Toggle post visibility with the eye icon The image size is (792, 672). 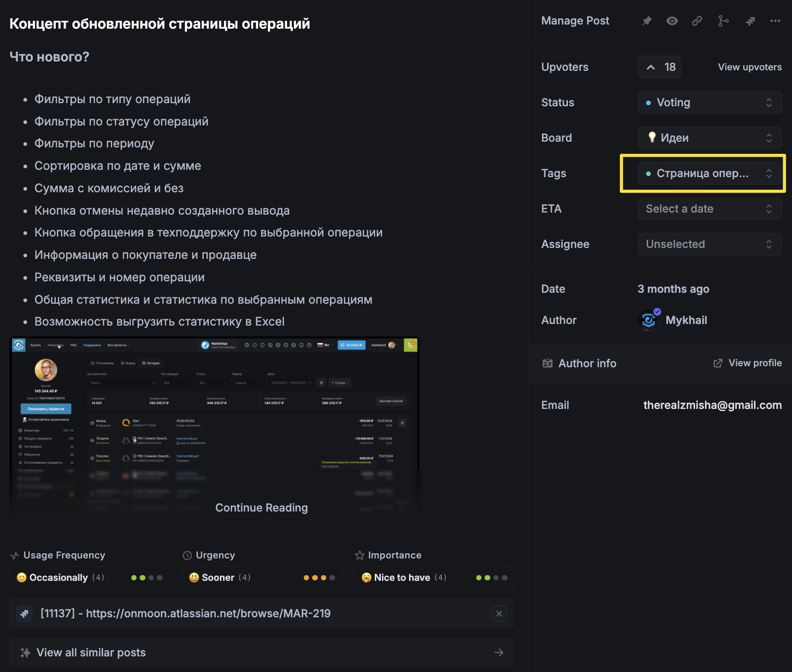[672, 21]
